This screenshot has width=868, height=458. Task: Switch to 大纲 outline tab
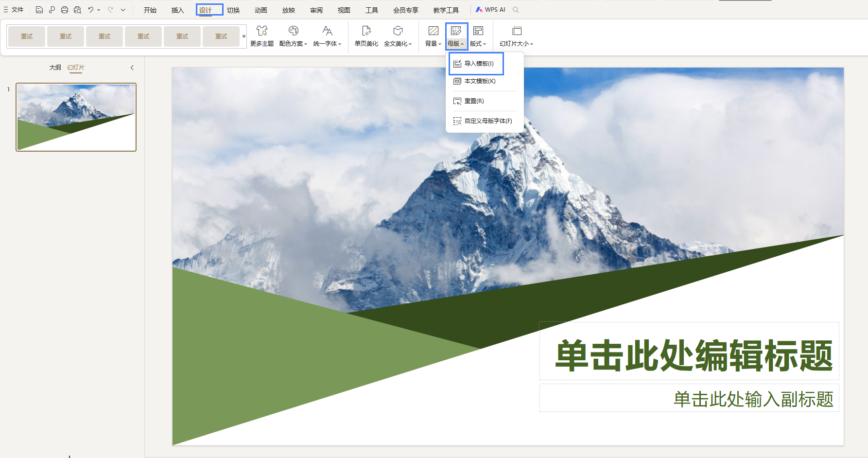point(55,68)
